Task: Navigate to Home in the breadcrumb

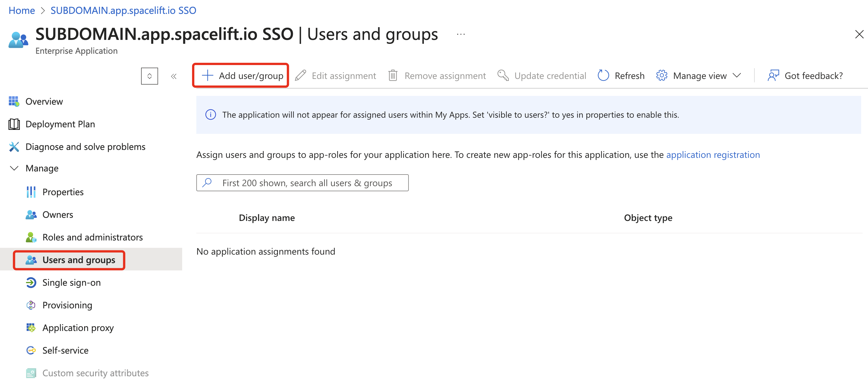Action: tap(22, 10)
